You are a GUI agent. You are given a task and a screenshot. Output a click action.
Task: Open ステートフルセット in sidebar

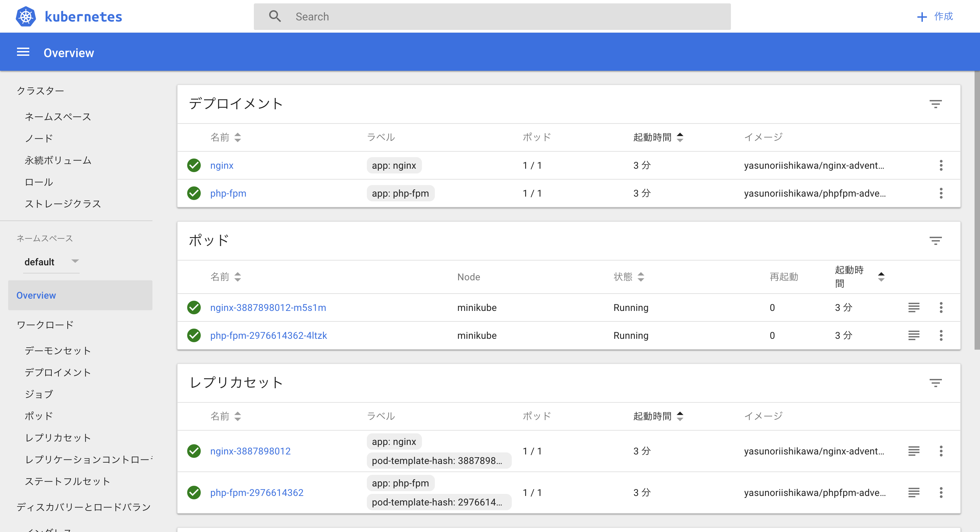point(67,481)
